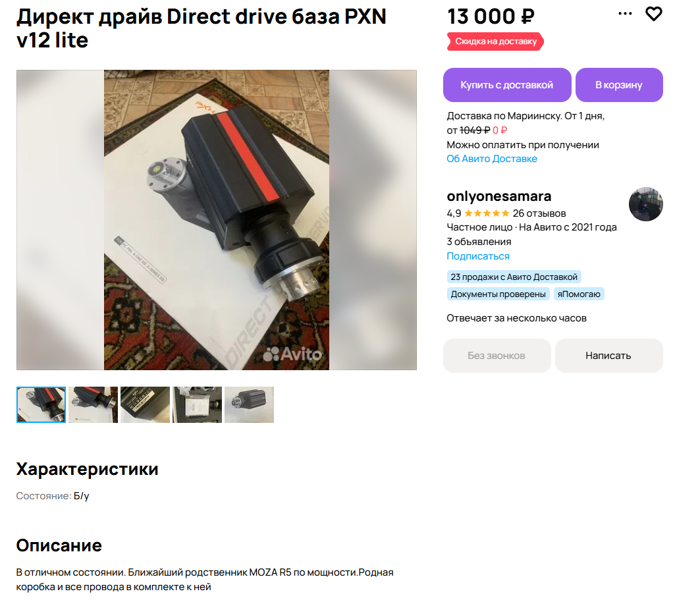Select the second photo thumbnail
The height and width of the screenshot is (604, 700).
click(93, 404)
